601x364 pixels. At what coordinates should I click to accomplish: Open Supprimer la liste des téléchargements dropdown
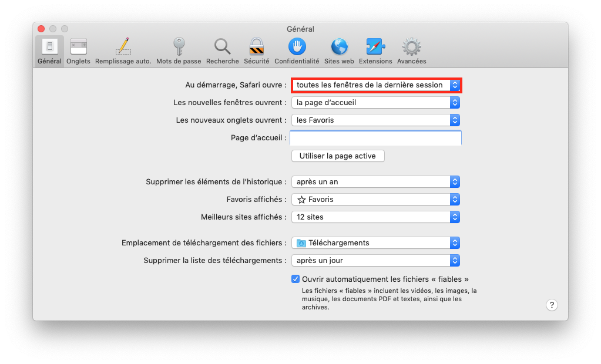click(375, 261)
